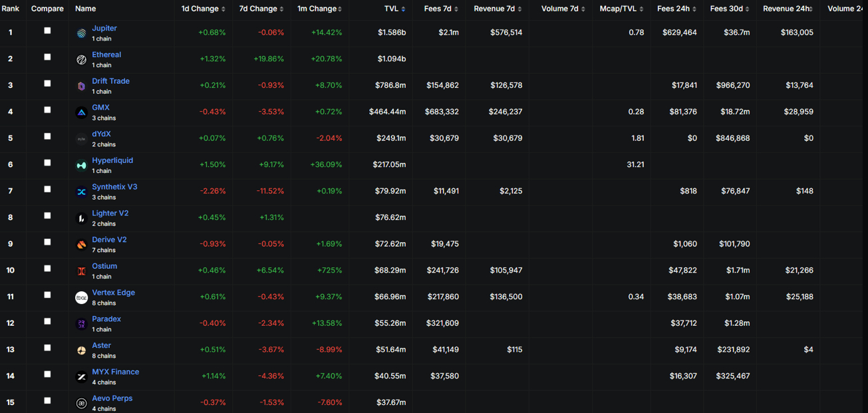Enable compare checkbox for Derive V2

coord(47,242)
